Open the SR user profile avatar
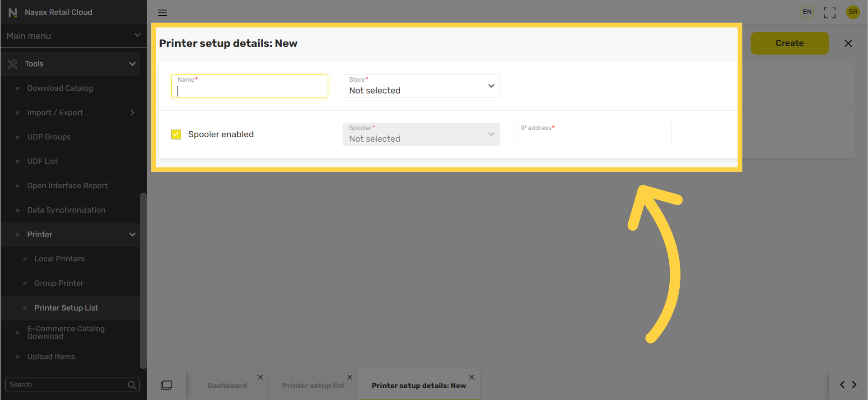The image size is (868, 400). click(853, 12)
